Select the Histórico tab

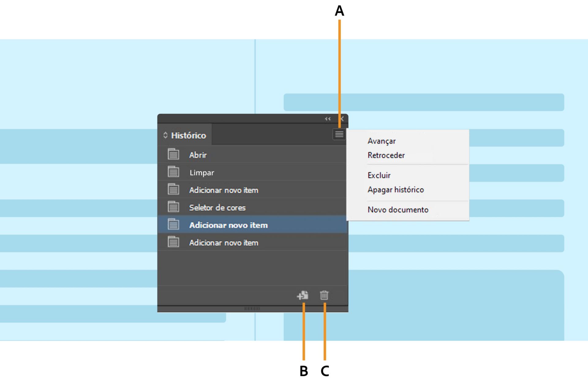[x=188, y=135]
